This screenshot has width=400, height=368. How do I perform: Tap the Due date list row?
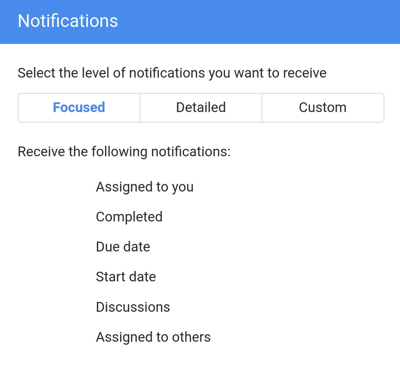pyautogui.click(x=123, y=247)
